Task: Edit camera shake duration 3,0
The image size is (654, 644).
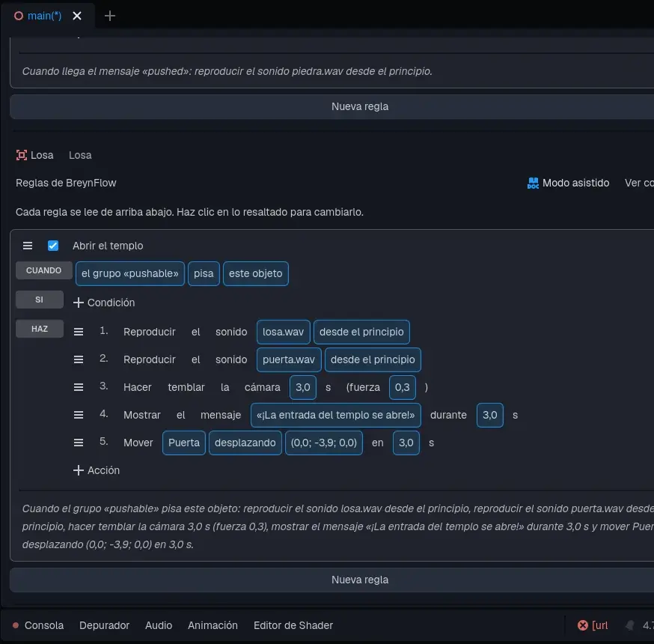Action: [303, 387]
